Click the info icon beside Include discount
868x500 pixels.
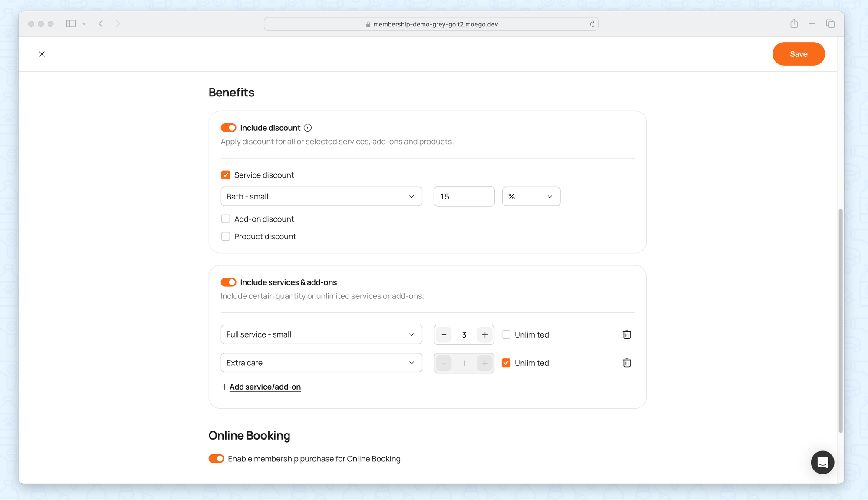(308, 128)
